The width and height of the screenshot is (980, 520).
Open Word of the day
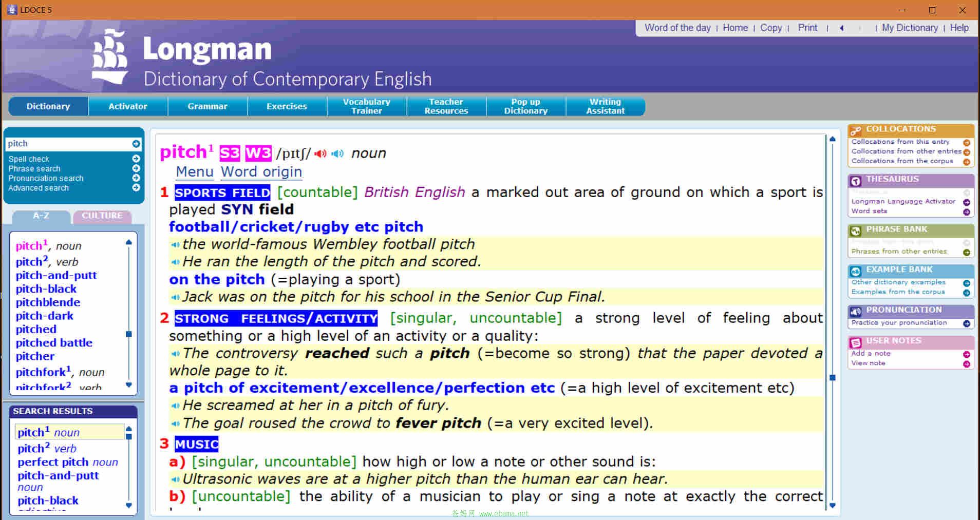click(677, 28)
